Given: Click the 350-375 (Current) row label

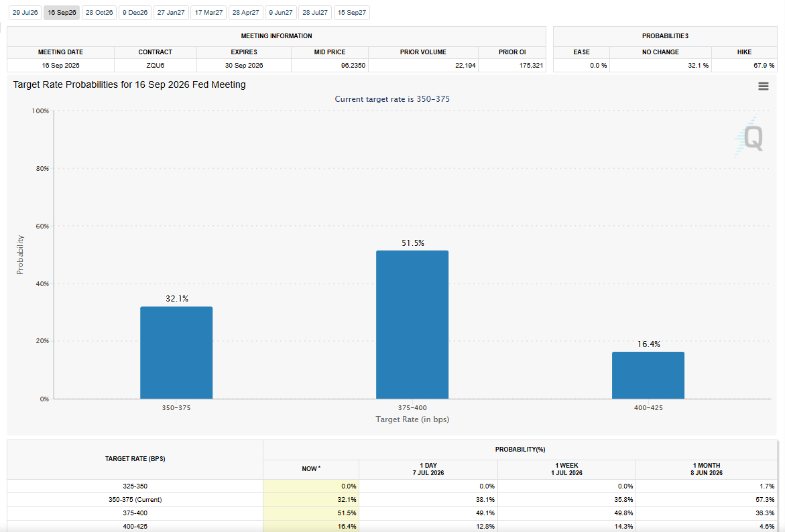Looking at the screenshot, I should tap(135, 499).
